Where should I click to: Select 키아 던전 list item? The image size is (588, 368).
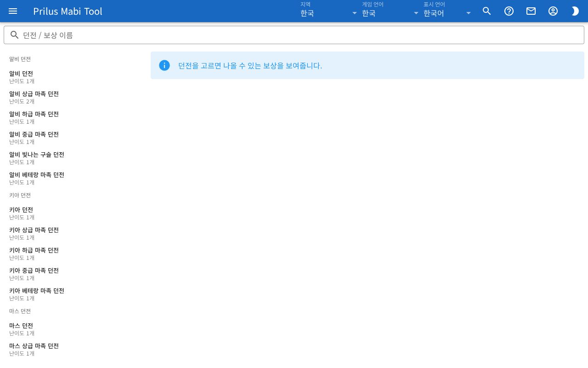point(73,213)
